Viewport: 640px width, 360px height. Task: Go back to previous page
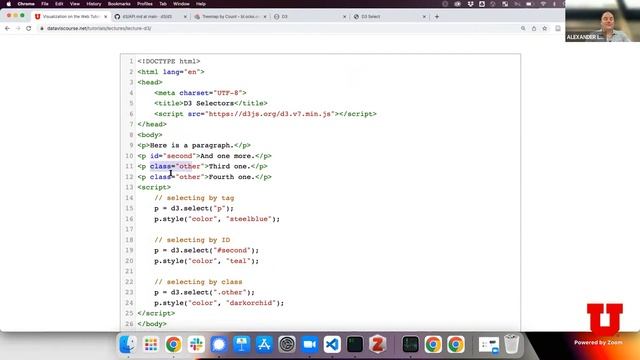point(7,28)
